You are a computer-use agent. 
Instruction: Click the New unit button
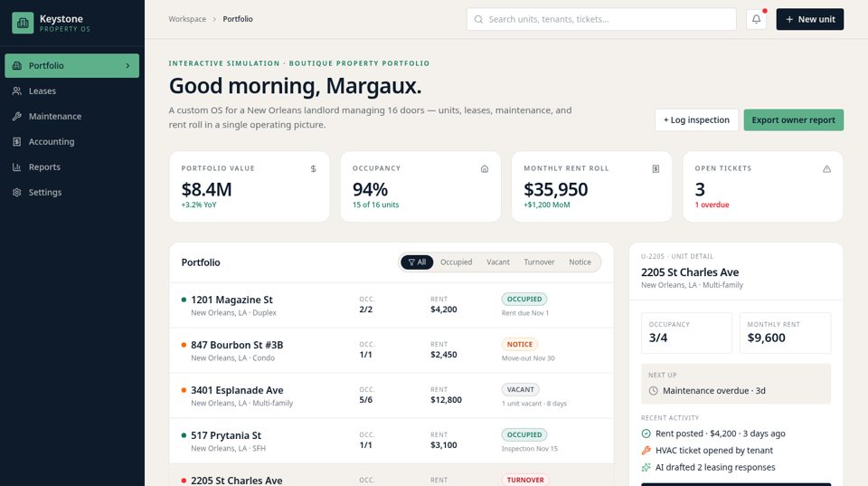pyautogui.click(x=810, y=19)
